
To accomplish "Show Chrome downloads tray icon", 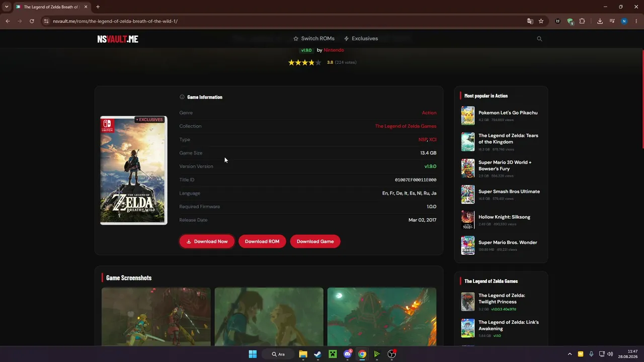I will (x=600, y=21).
